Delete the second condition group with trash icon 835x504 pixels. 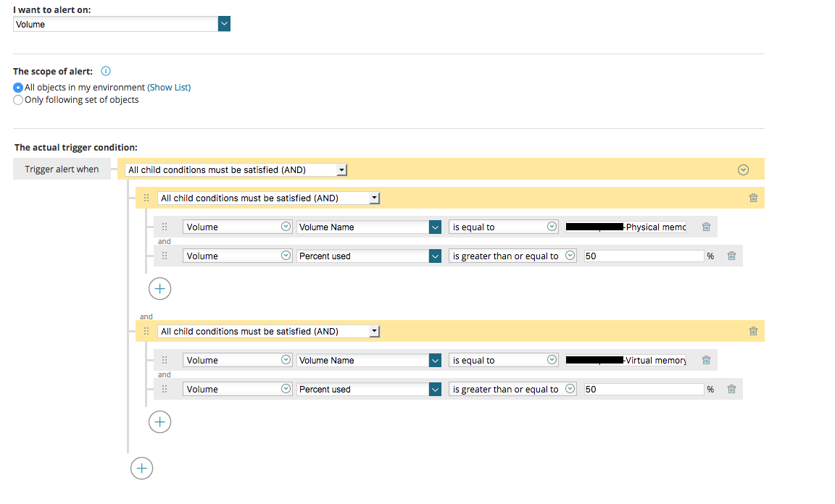click(x=754, y=331)
